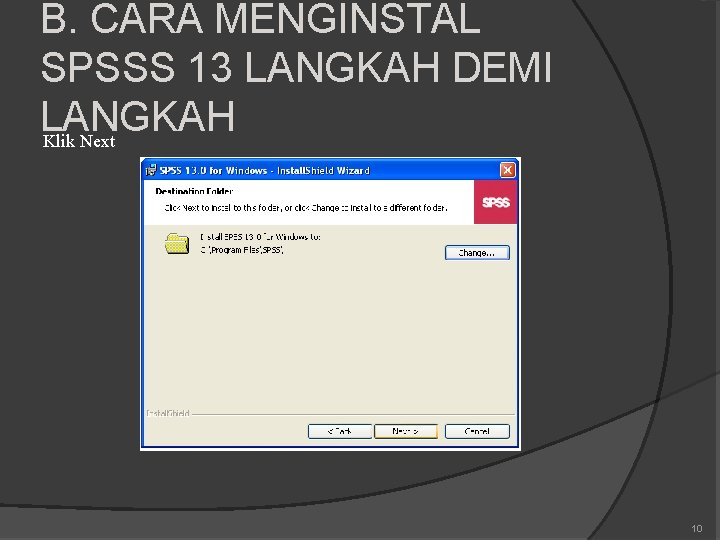Click the installer icon in title bar
This screenshot has width=720, height=540.
(x=151, y=171)
